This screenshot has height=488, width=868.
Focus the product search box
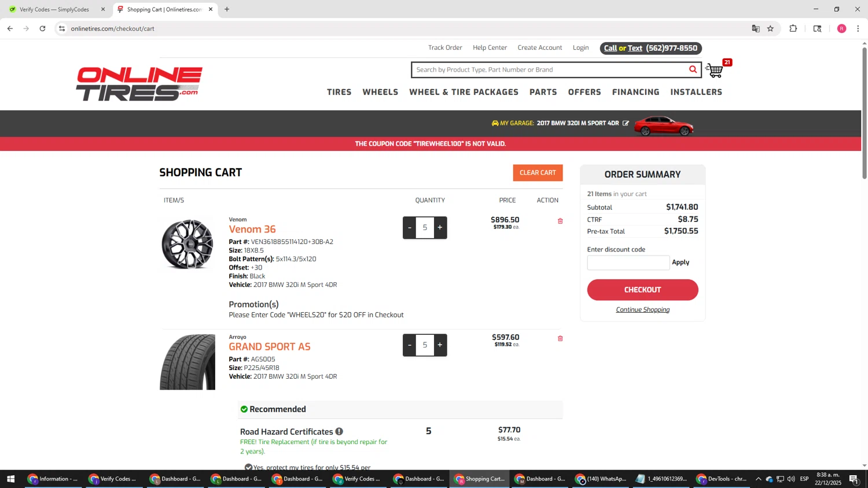[x=549, y=70]
